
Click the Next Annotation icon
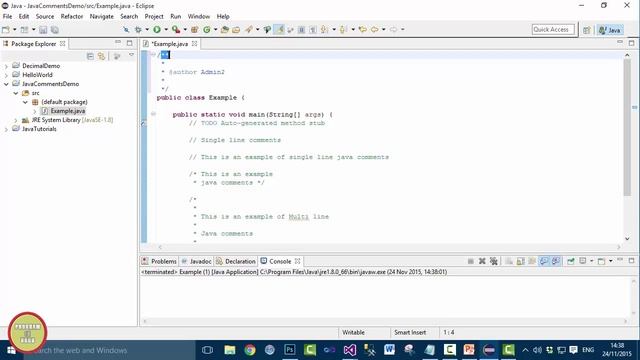324,30
